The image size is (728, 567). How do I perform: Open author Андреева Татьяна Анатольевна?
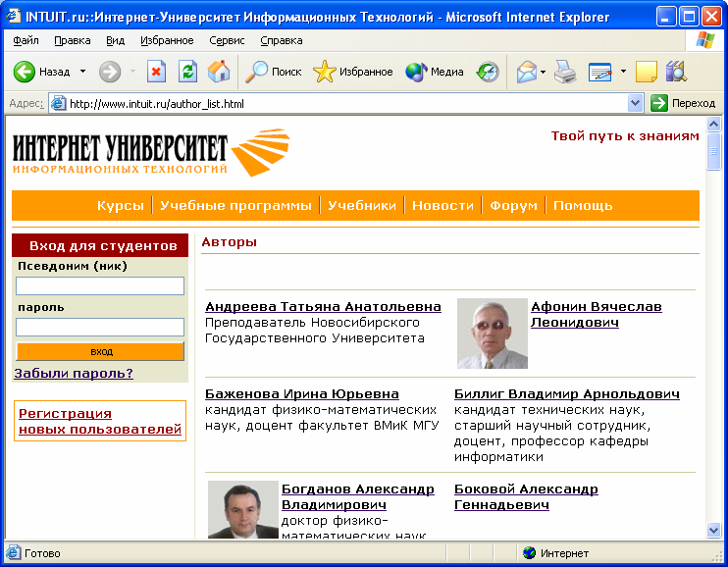point(323,306)
